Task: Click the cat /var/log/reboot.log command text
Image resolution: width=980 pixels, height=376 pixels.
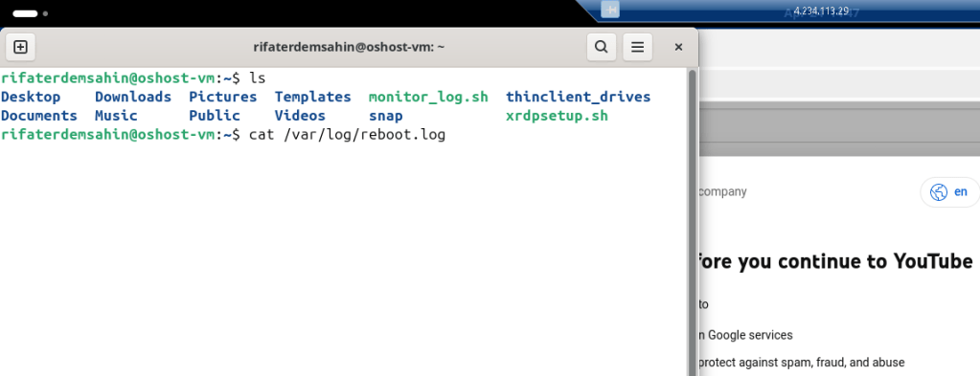Action: tap(347, 135)
